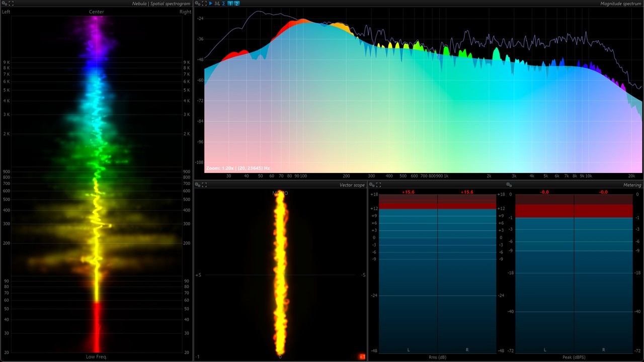This screenshot has height=362, width=644.
Task: Click the blue play arrow in Magnitude spectrum
Action: pyautogui.click(x=211, y=4)
